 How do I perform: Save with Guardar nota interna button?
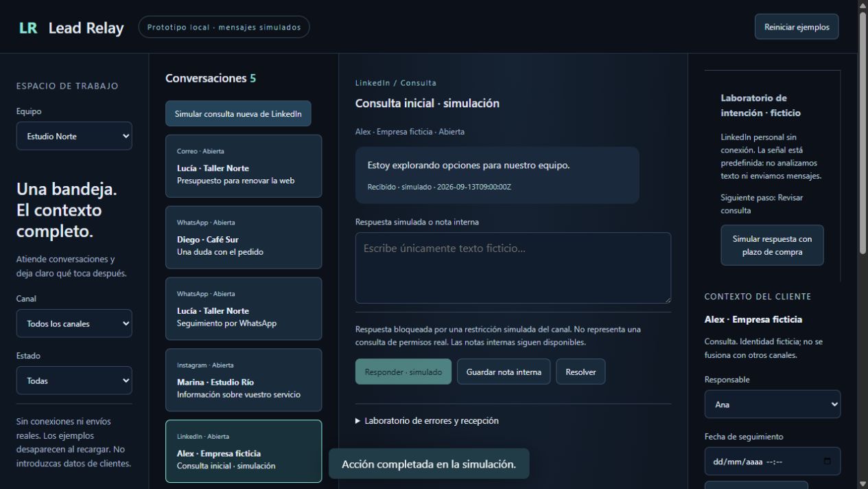point(504,372)
